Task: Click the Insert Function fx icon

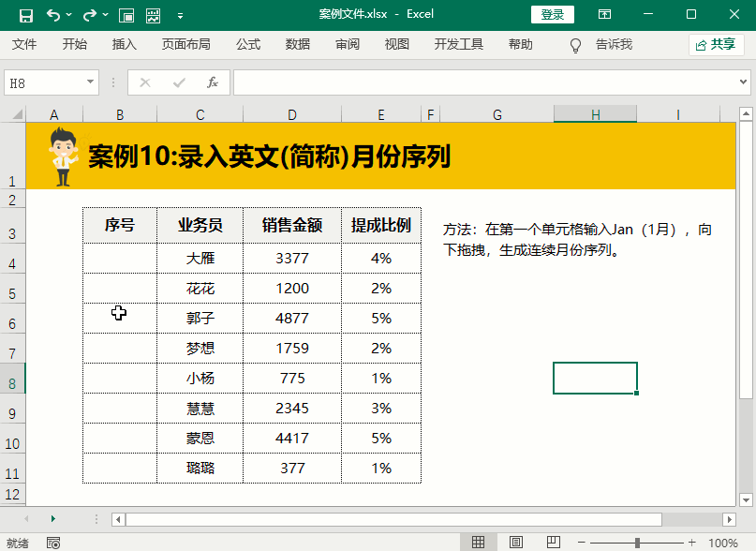Action: click(213, 82)
